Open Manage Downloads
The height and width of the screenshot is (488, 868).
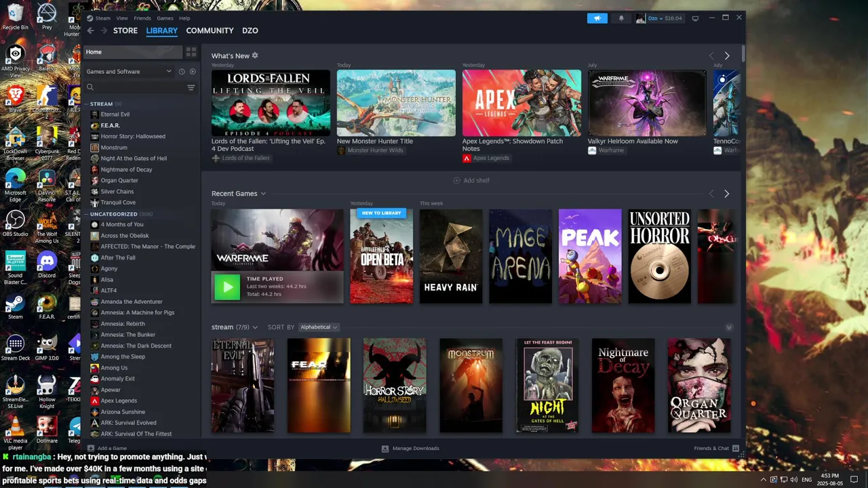pyautogui.click(x=410, y=448)
